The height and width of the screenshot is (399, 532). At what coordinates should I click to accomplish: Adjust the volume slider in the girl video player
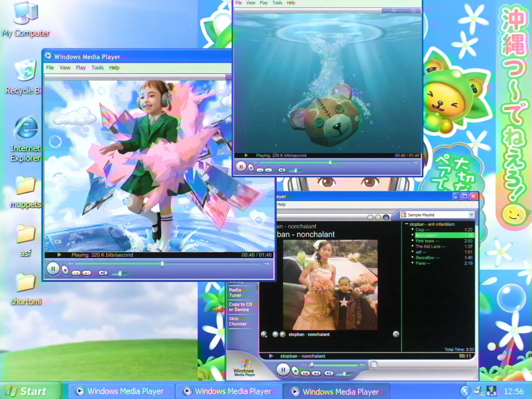[120, 273]
